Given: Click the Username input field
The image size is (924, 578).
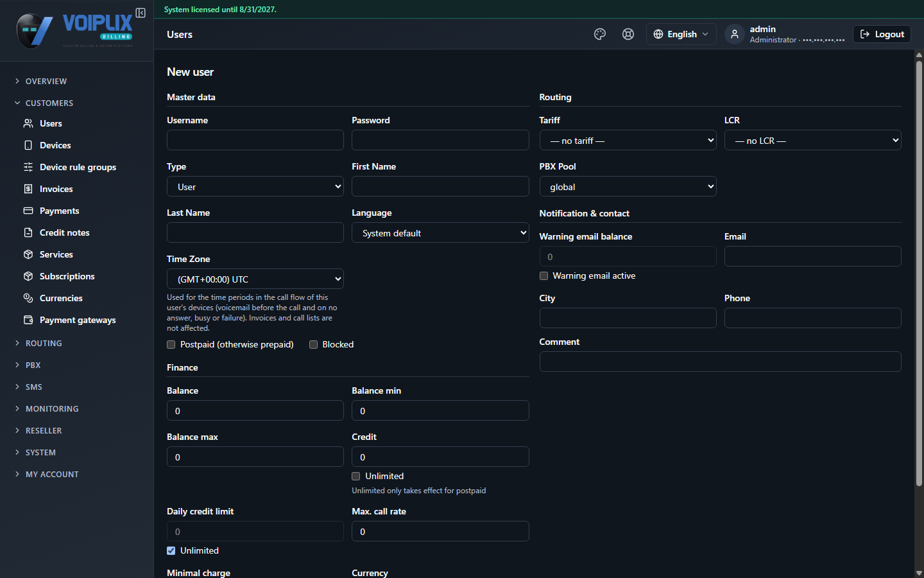Looking at the screenshot, I should [x=255, y=141].
